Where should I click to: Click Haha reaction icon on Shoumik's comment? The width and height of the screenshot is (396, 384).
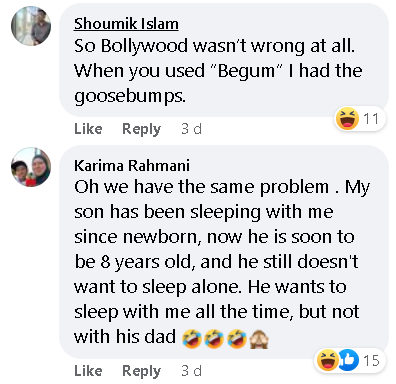[347, 118]
